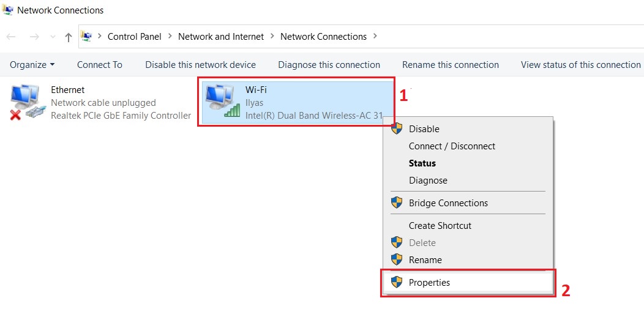
Task: Click Disable this network device button
Action: pos(200,65)
